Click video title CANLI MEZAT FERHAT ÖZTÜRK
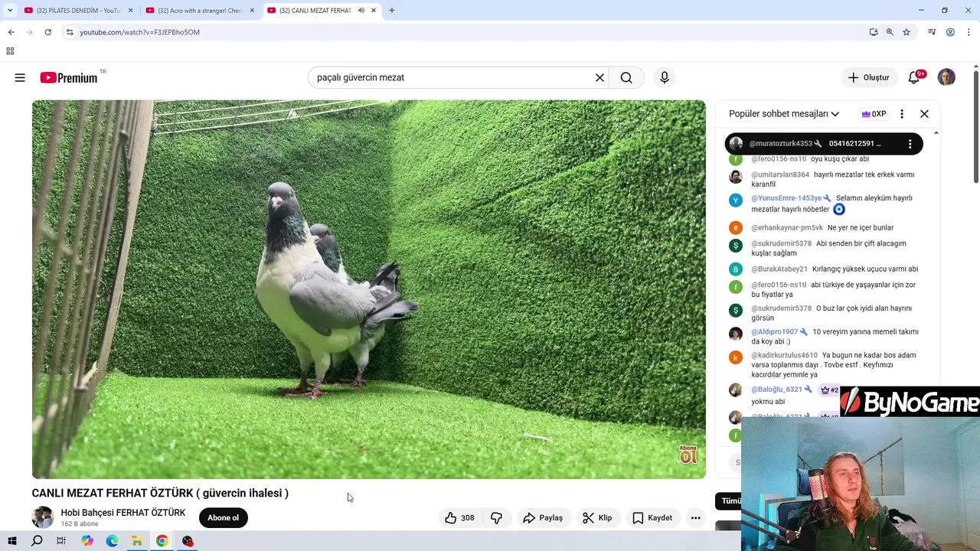The image size is (980, 551). pyautogui.click(x=160, y=494)
